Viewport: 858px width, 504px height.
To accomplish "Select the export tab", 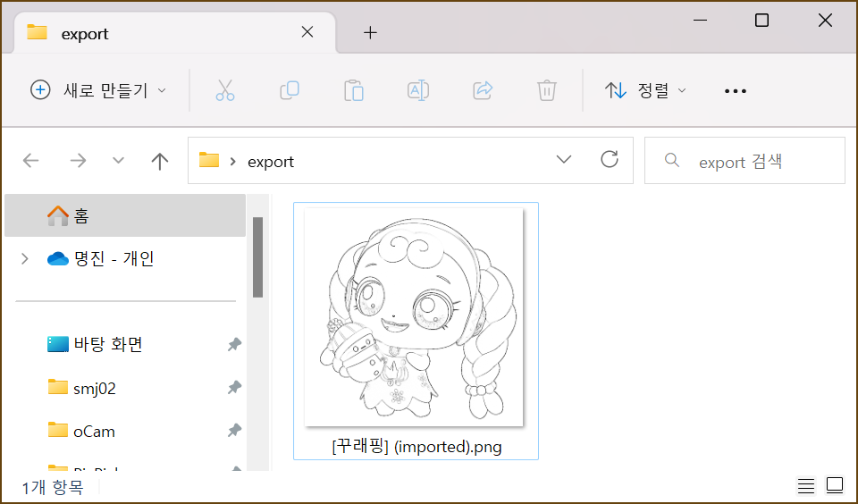I will [x=174, y=33].
